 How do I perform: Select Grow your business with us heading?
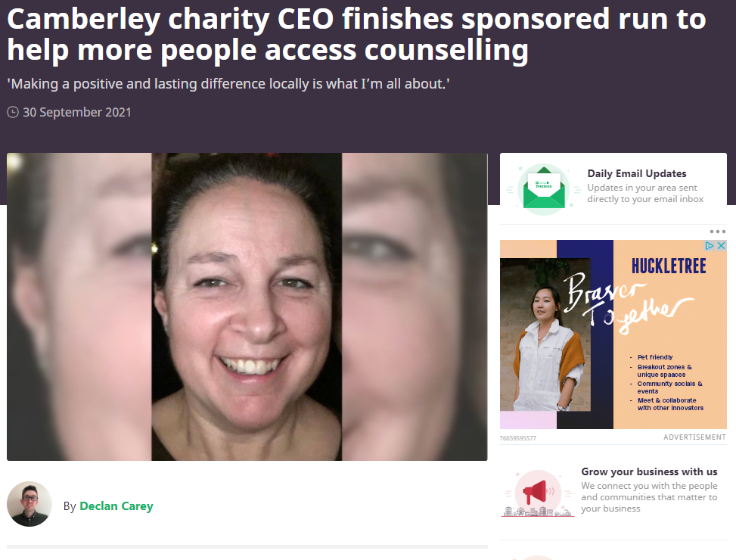pyautogui.click(x=649, y=471)
